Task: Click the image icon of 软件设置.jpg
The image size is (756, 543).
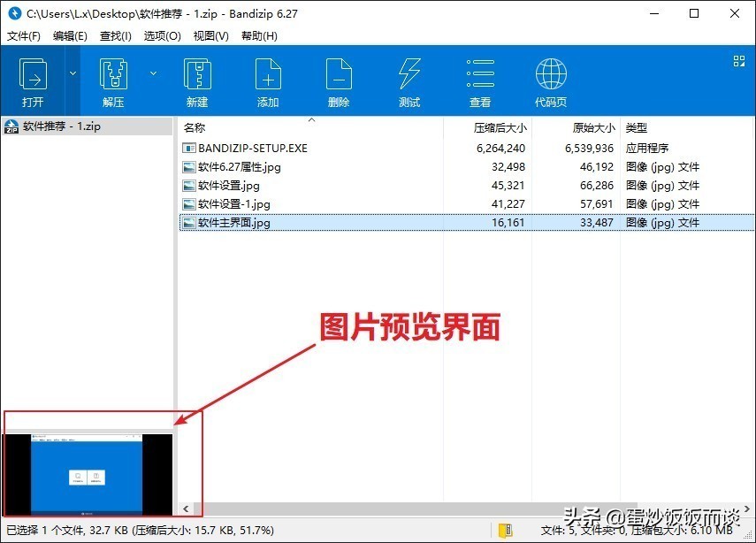Action: pos(189,186)
